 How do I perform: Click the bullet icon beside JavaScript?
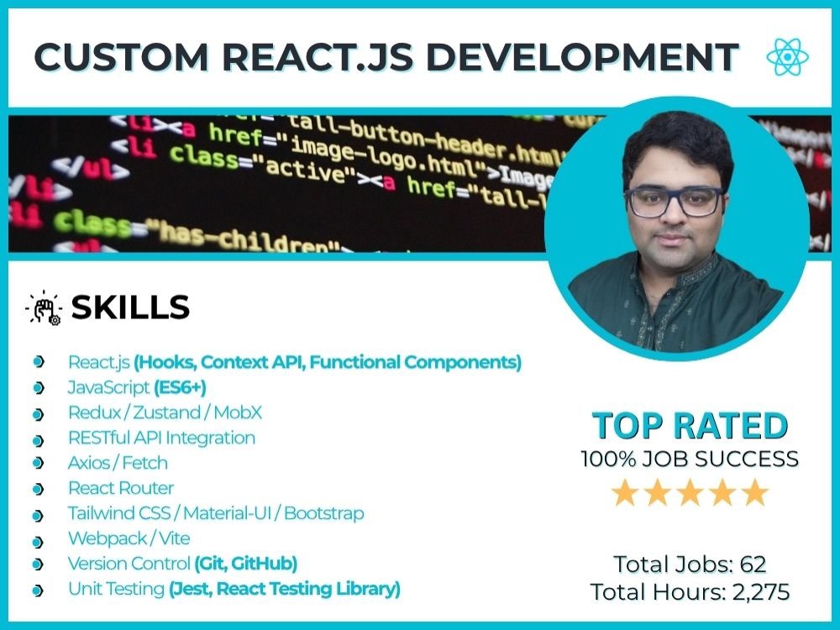[37, 389]
